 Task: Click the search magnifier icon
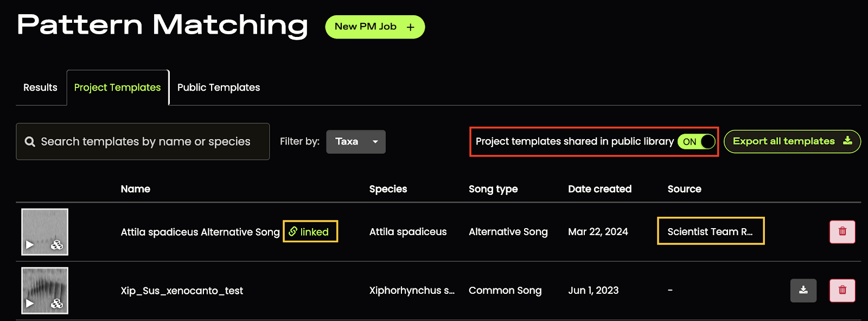[x=30, y=142]
